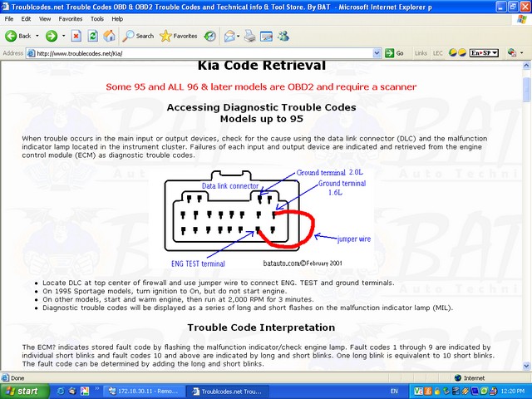This screenshot has width=532, height=399.
Task: Open the Favorites menu
Action: click(70, 19)
